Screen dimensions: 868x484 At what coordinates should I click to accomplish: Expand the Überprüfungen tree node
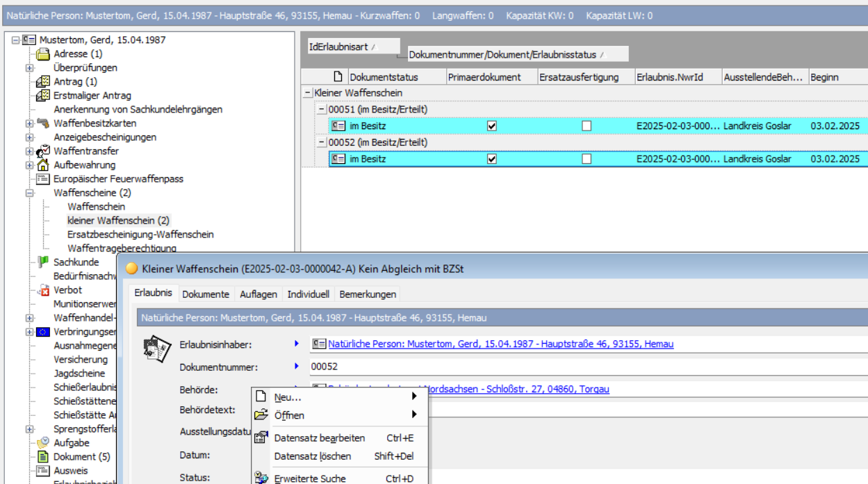30,68
